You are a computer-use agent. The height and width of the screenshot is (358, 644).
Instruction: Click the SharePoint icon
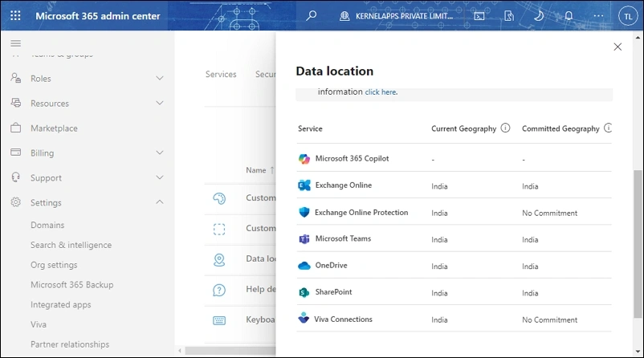coord(304,292)
